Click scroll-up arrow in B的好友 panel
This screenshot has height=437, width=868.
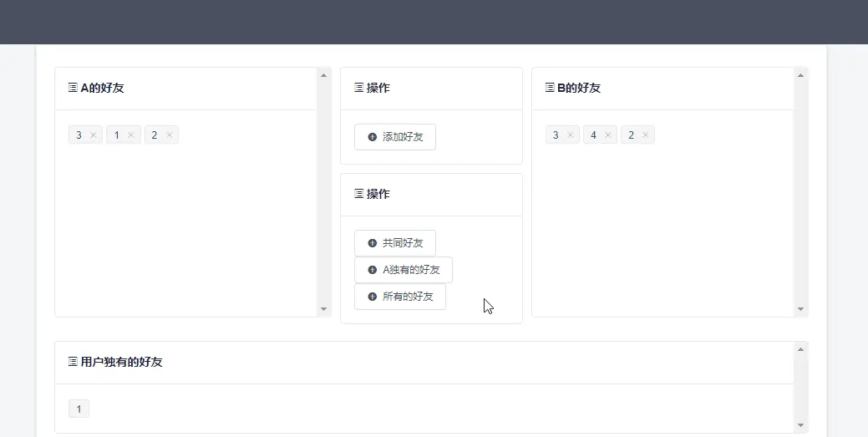click(800, 75)
